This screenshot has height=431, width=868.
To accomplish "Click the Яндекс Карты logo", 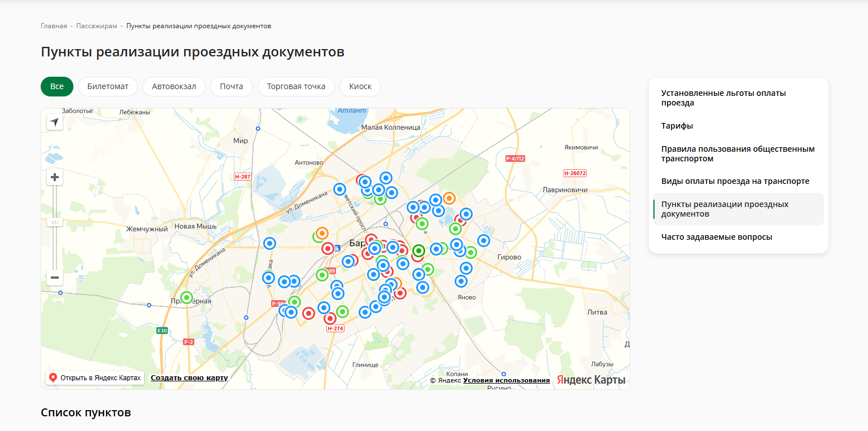I will [591, 380].
